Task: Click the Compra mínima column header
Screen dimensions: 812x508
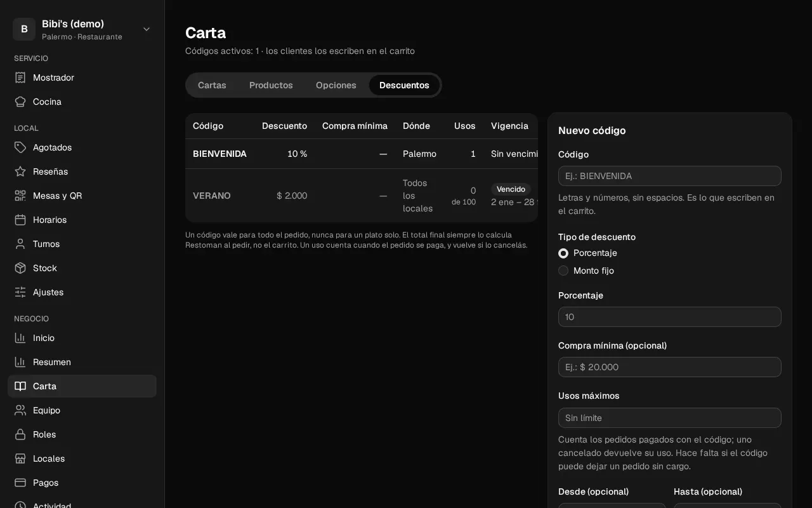Action: pyautogui.click(x=355, y=126)
